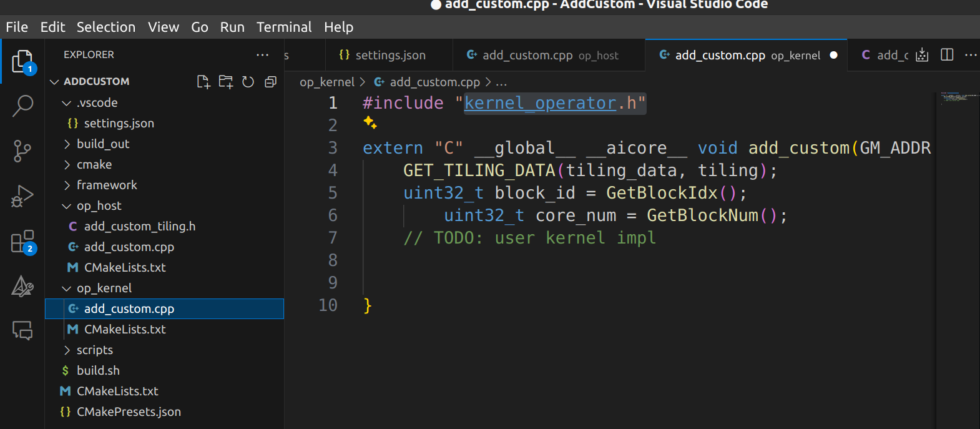The height and width of the screenshot is (429, 980).
Task: Collapse the ADDCUSTOM root folder
Action: coord(55,82)
